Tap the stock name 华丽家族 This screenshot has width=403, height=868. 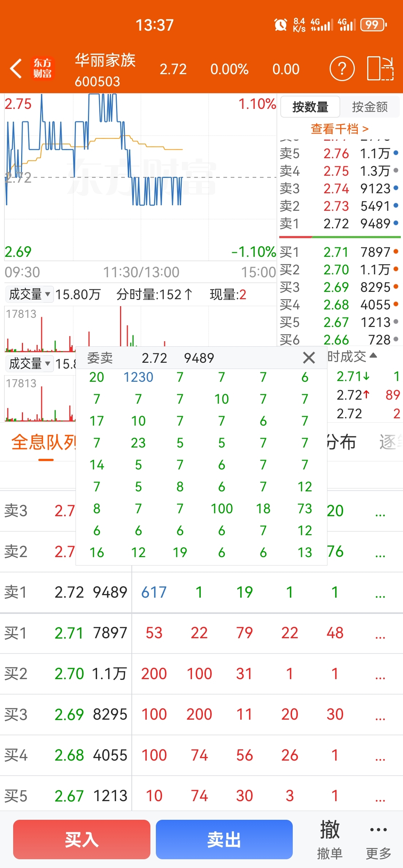[105, 60]
